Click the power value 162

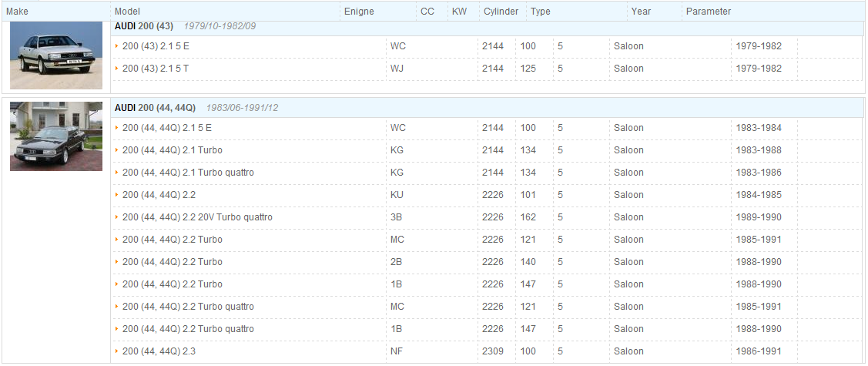pyautogui.click(x=528, y=217)
